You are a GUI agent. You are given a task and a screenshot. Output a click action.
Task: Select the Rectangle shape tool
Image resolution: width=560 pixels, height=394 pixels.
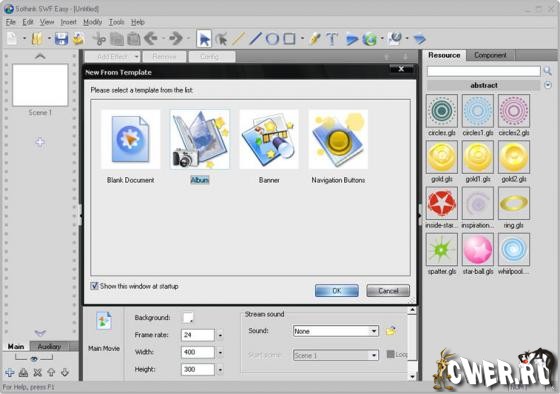point(289,39)
